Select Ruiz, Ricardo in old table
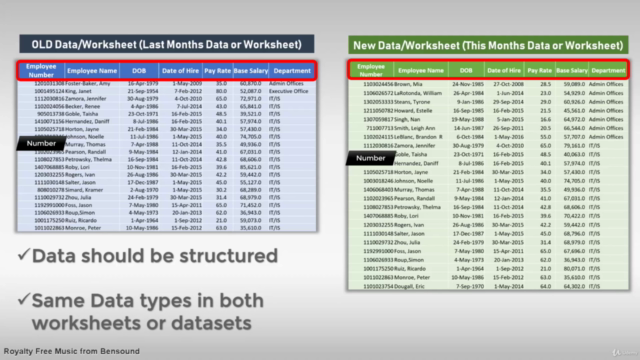The image size is (640, 360). coord(81,220)
